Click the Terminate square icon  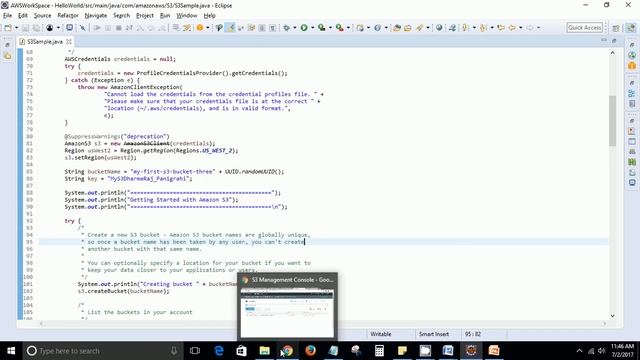pos(118,28)
